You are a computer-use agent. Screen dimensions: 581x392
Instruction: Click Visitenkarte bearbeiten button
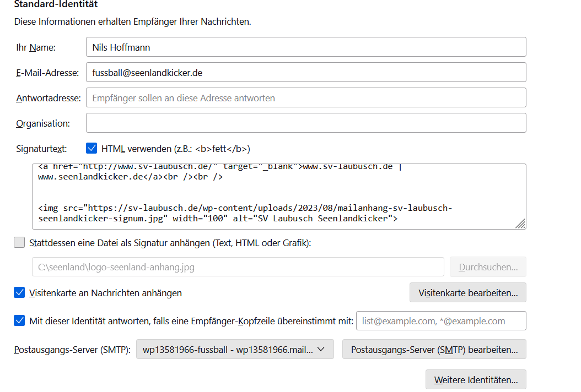467,293
